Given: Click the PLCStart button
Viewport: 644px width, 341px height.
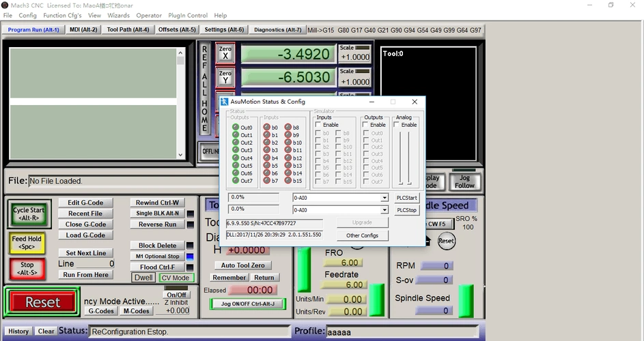Looking at the screenshot, I should pyautogui.click(x=406, y=198).
